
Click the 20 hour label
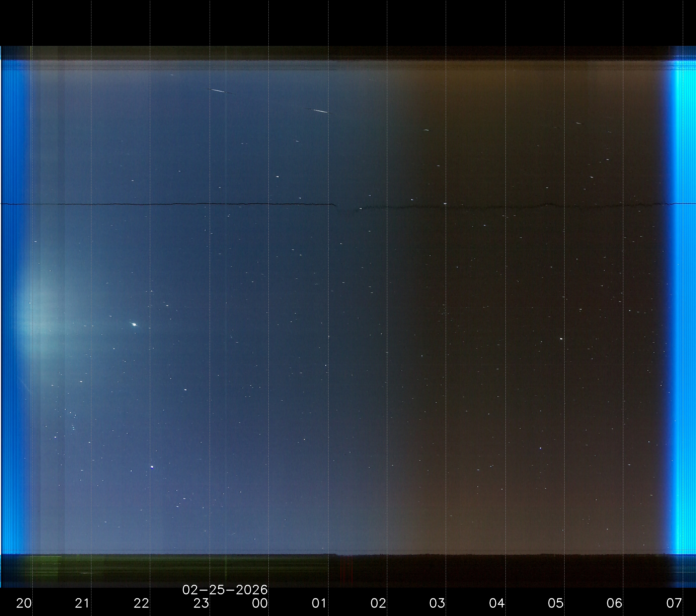[x=24, y=603]
